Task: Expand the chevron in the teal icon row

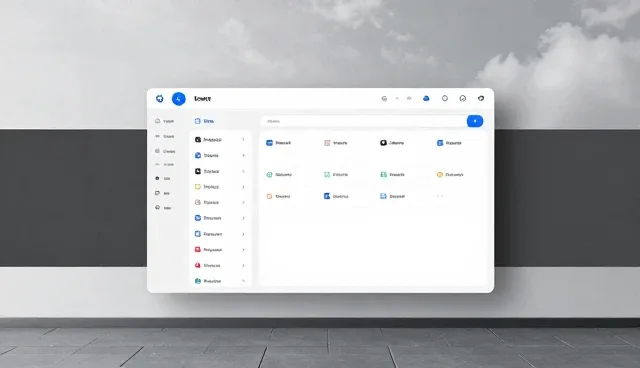Action: 243,281
